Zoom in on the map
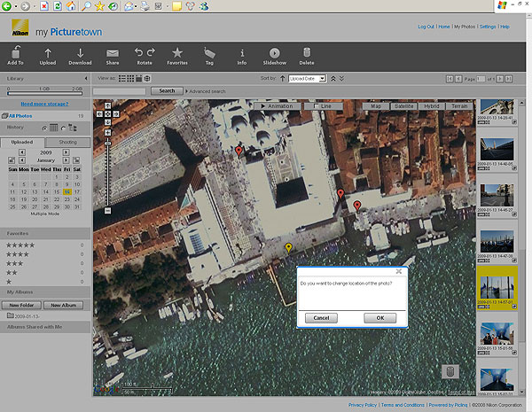This screenshot has width=532, height=412. [107, 133]
